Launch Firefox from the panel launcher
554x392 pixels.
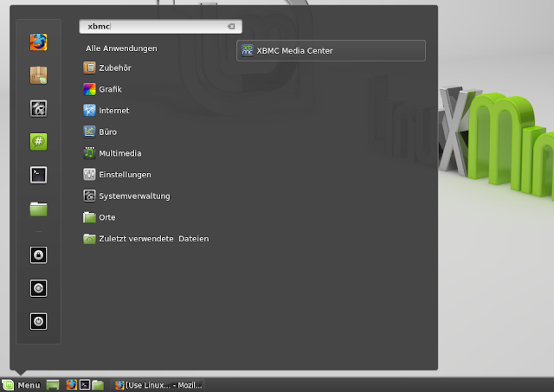pyautogui.click(x=71, y=385)
